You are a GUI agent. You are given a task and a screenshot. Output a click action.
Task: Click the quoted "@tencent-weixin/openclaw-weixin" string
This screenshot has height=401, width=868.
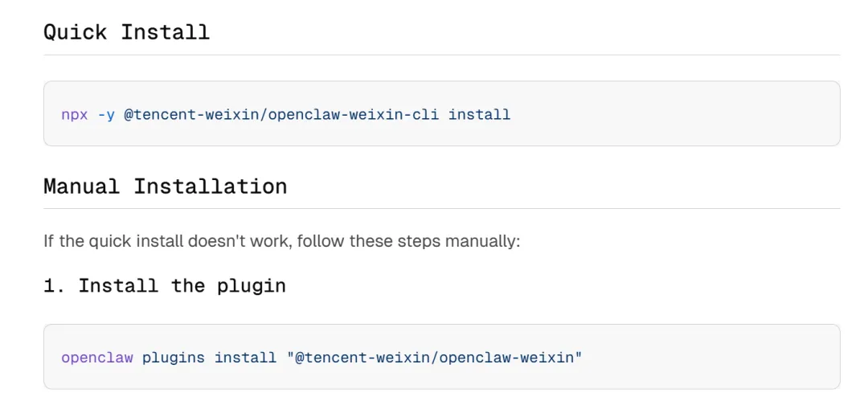[x=434, y=358]
